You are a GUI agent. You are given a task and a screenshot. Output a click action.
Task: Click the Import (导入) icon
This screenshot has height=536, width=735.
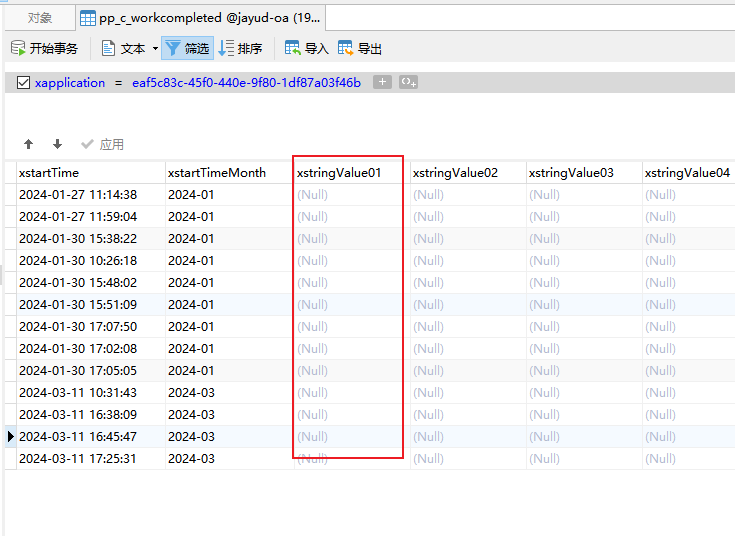[293, 48]
